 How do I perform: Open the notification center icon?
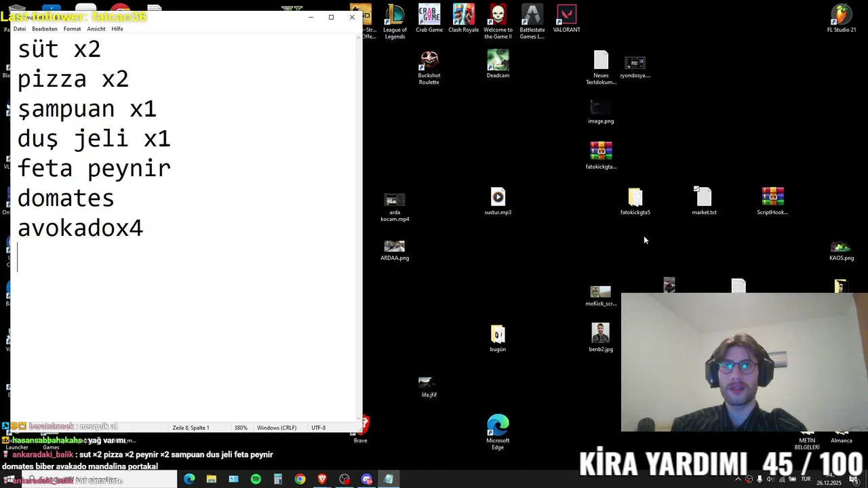[854, 479]
